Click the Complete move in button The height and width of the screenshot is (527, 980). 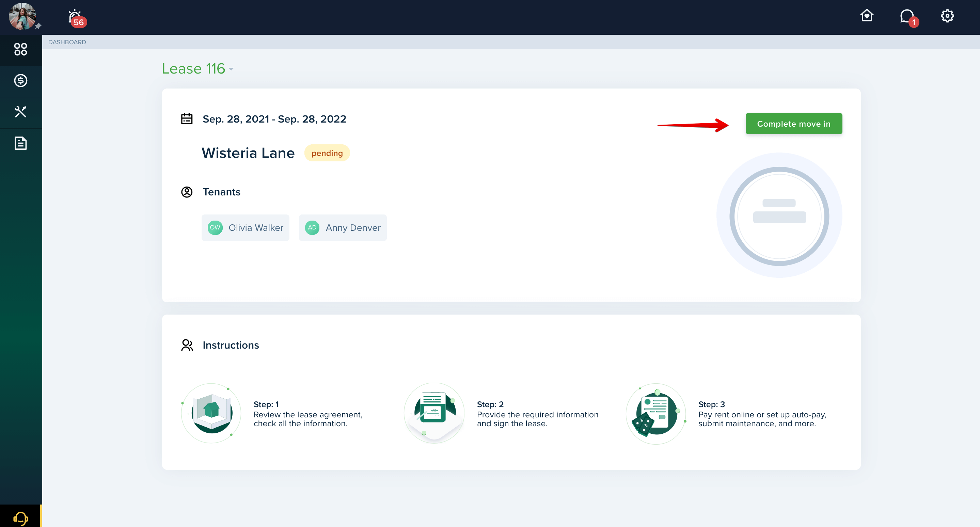(794, 124)
